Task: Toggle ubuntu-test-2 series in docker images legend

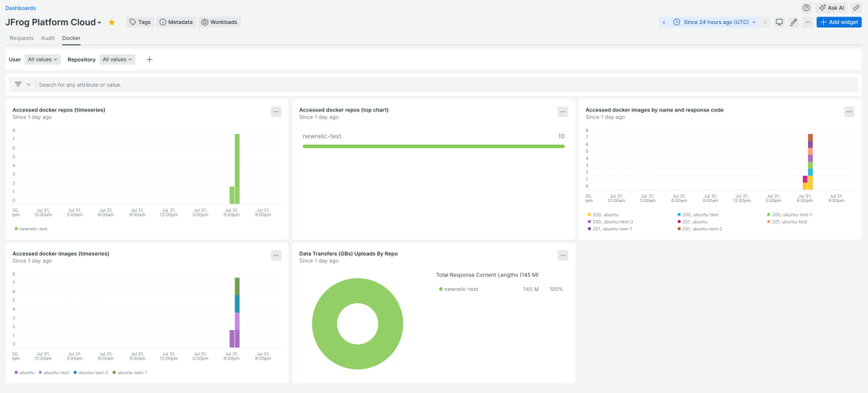Action: (x=93, y=372)
